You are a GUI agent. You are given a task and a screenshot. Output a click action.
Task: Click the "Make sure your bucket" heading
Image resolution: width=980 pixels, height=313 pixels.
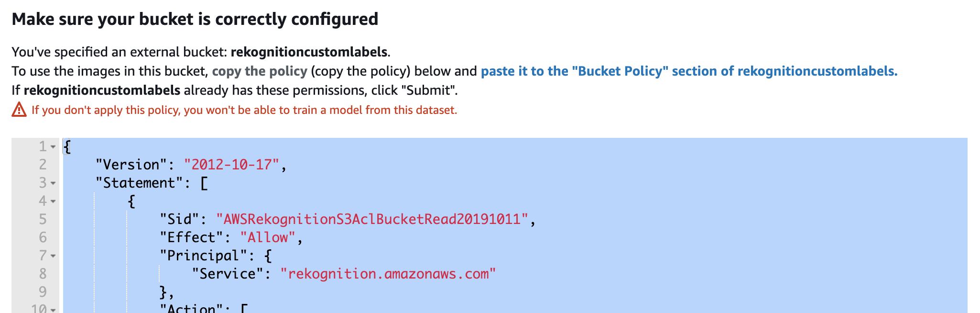point(195,19)
